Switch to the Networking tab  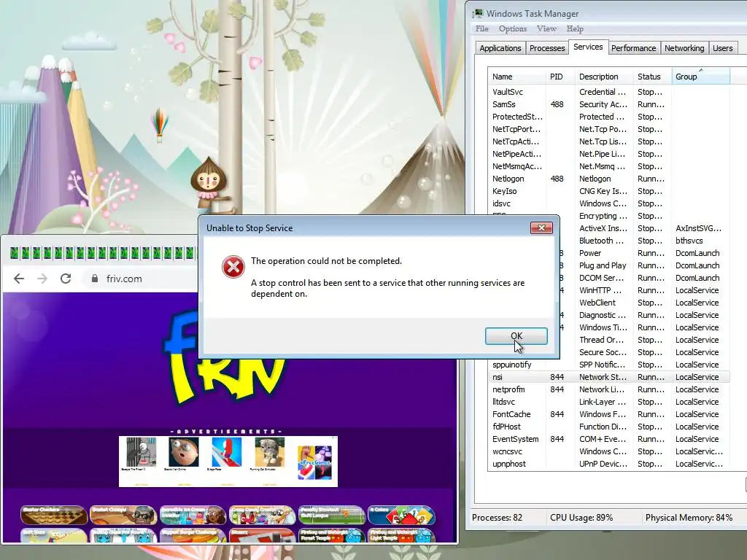[684, 48]
